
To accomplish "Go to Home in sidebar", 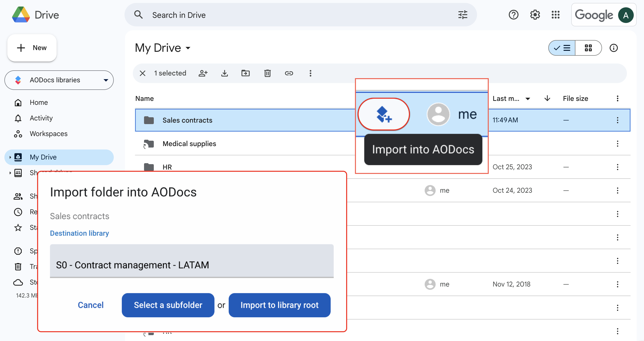I will [x=39, y=102].
